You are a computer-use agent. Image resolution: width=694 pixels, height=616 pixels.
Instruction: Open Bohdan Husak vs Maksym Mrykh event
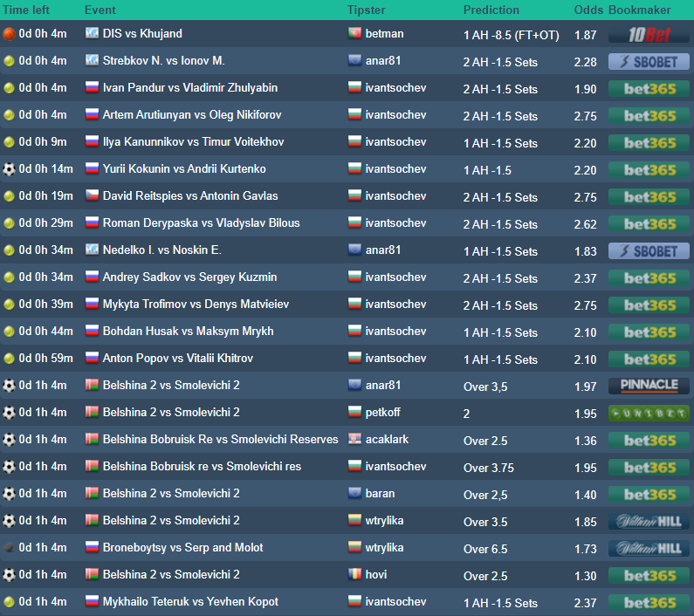click(188, 331)
